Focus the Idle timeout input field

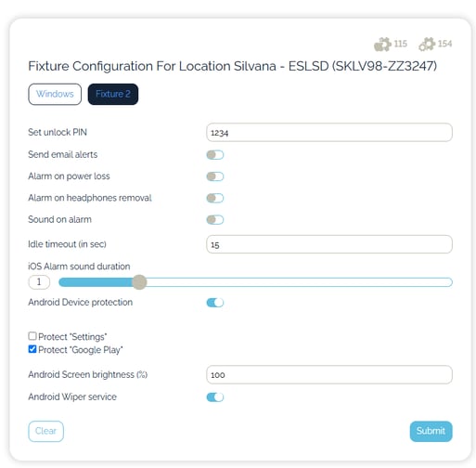[x=329, y=244]
